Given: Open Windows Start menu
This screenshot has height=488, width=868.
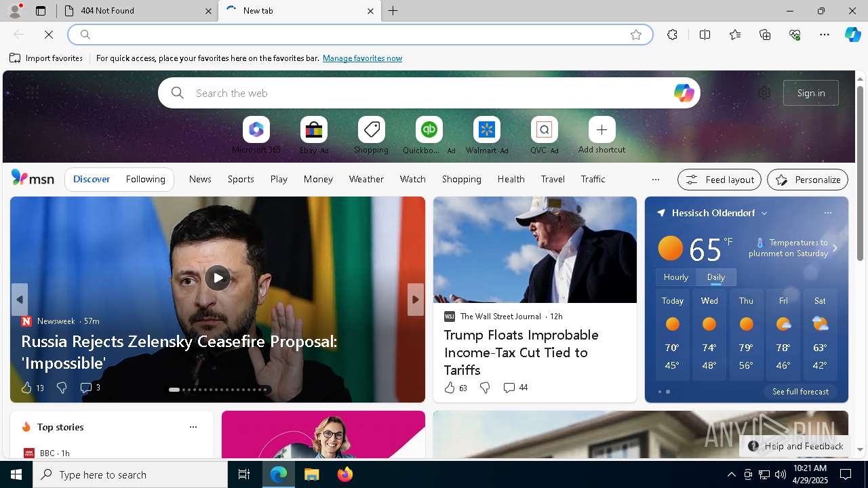Looking at the screenshot, I should (x=16, y=474).
